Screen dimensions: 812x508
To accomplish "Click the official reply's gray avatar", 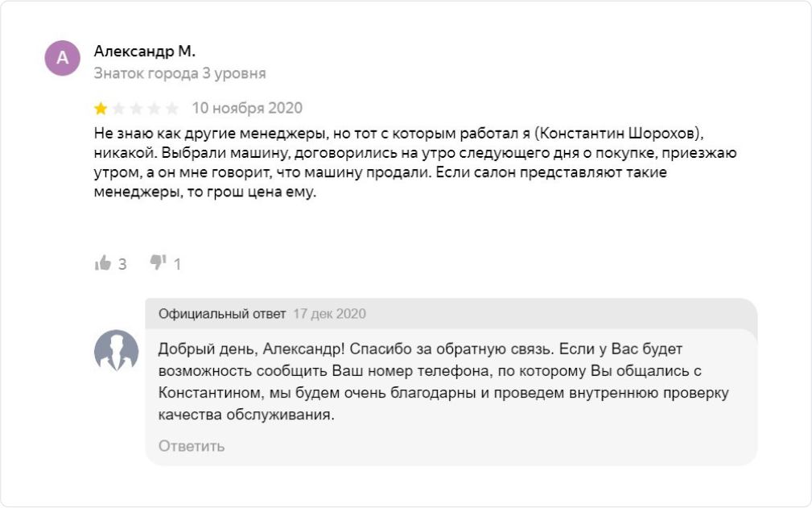I will point(117,350).
